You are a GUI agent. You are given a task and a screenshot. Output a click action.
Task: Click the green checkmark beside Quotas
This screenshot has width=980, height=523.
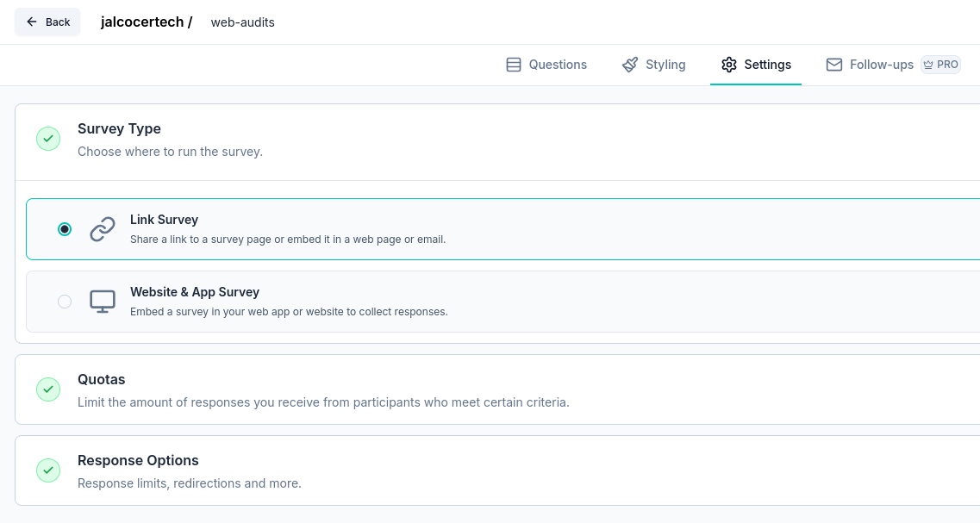coord(48,389)
